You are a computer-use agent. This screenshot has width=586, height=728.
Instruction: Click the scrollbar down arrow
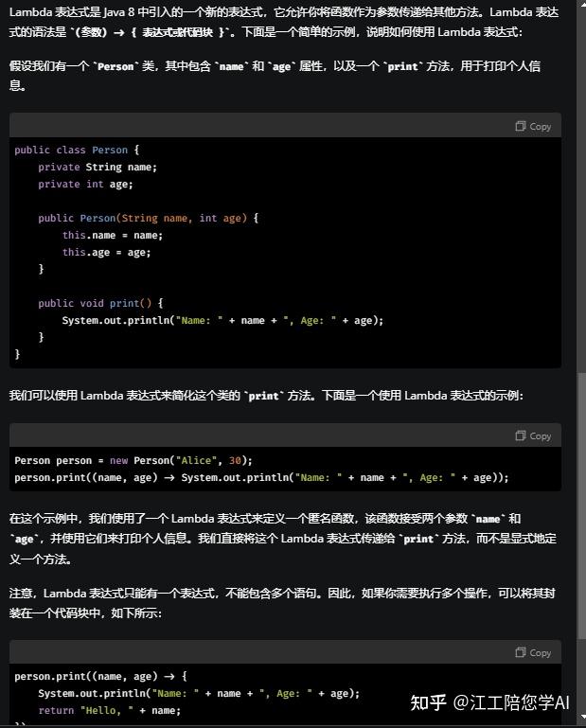pyautogui.click(x=581, y=718)
